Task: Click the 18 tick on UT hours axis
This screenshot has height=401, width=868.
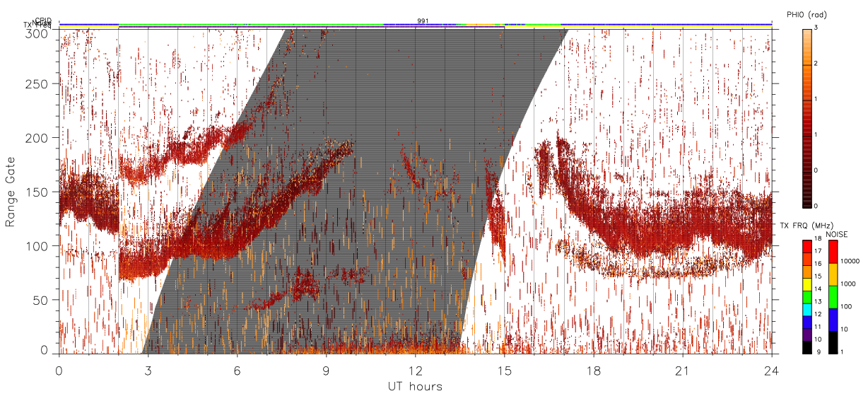Action: tap(594, 370)
